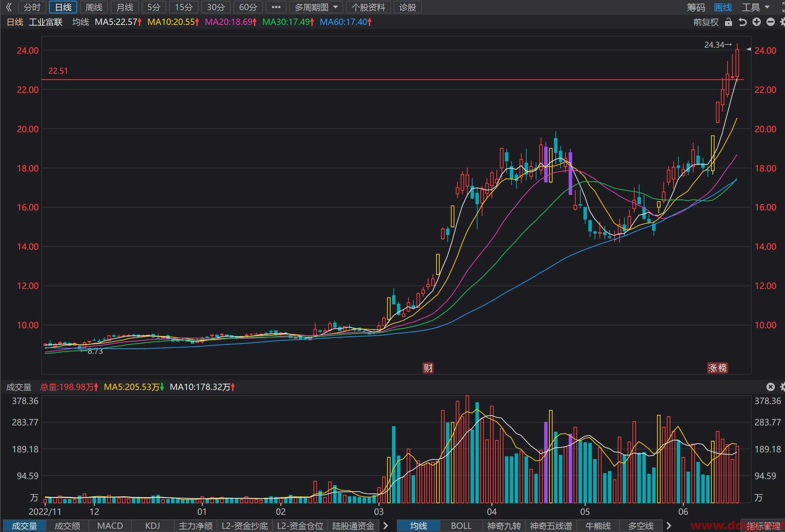Open the 工具 tools dropdown
Screen dimensions: 785x532
pyautogui.click(x=756, y=7)
